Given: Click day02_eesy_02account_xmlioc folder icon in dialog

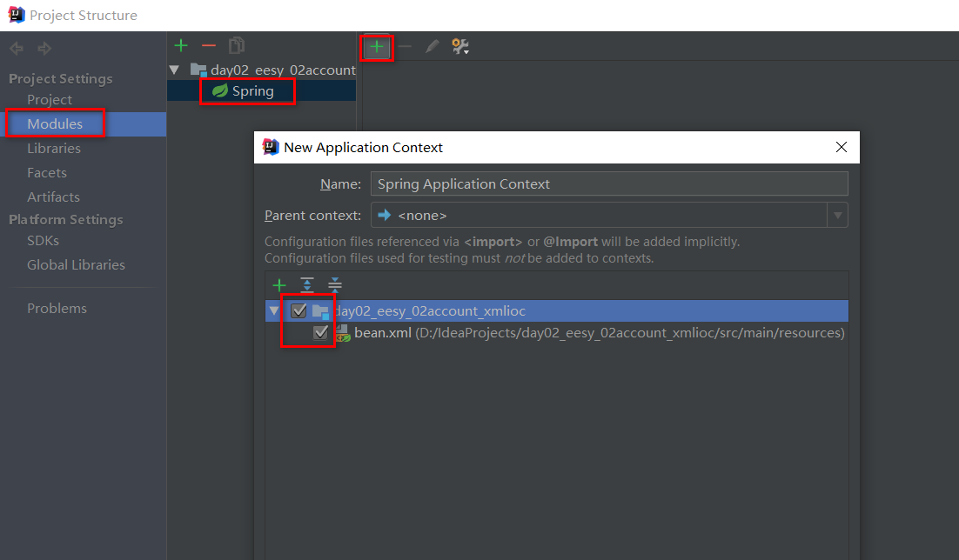Looking at the screenshot, I should pos(321,311).
